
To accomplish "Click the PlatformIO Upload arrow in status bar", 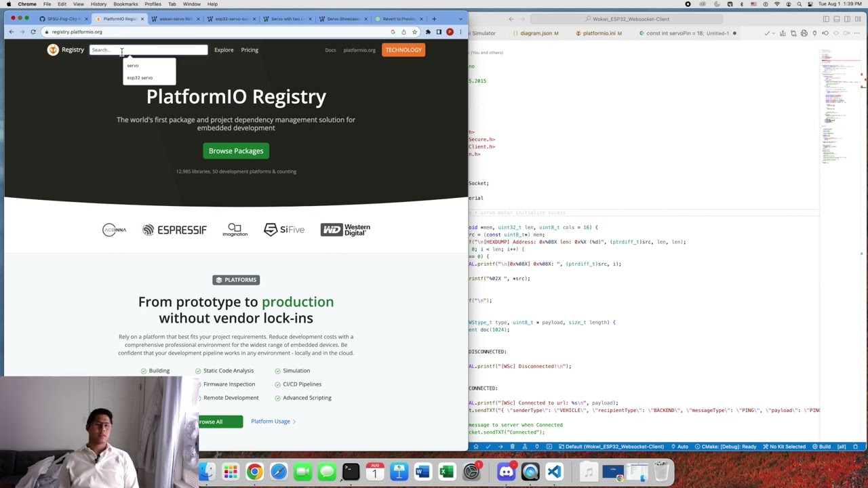I will coord(500,447).
